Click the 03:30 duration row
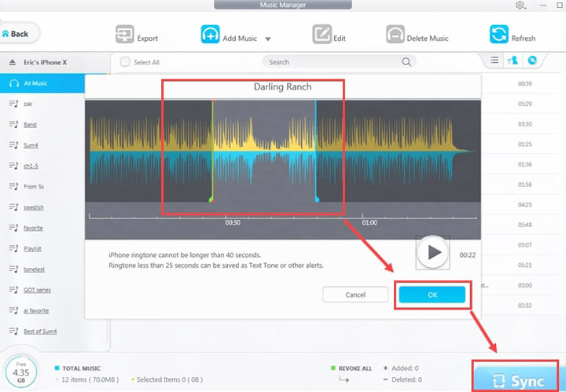 point(524,124)
